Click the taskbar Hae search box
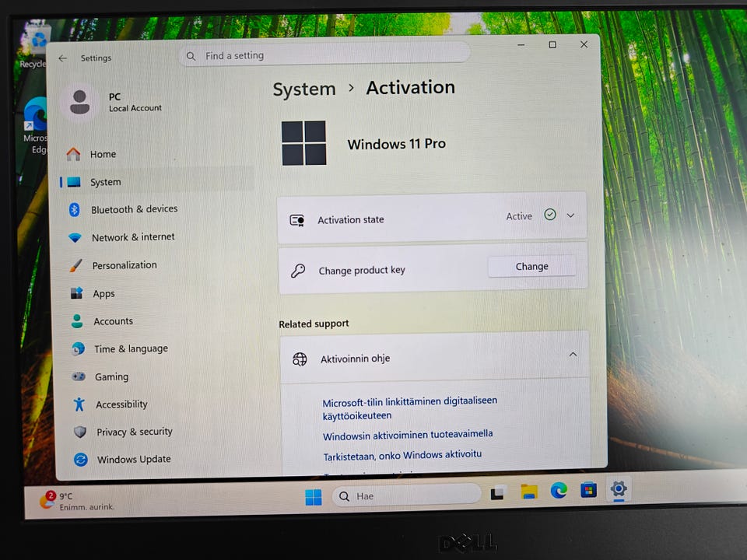Viewport: 747px width, 560px height. (406, 495)
